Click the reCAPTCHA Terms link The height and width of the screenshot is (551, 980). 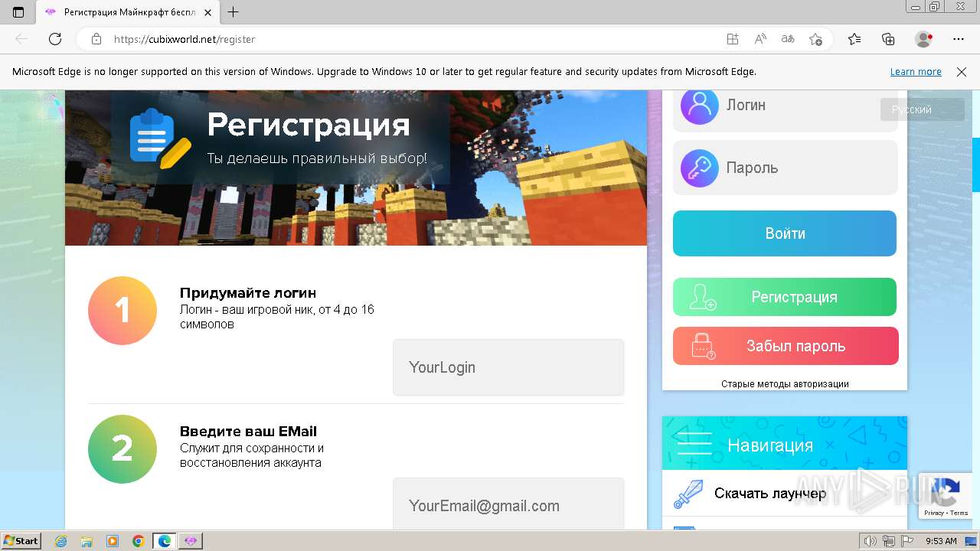click(x=959, y=513)
